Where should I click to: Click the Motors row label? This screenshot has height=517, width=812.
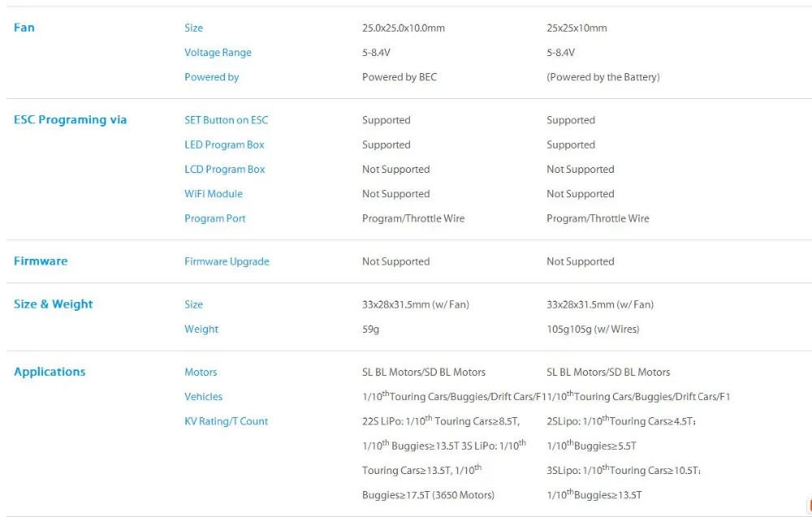pos(201,372)
